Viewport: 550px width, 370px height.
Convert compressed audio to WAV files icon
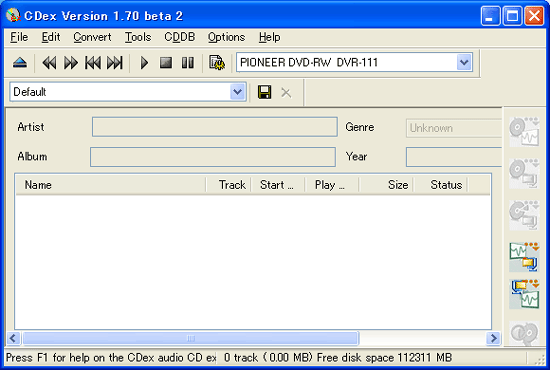click(x=524, y=294)
